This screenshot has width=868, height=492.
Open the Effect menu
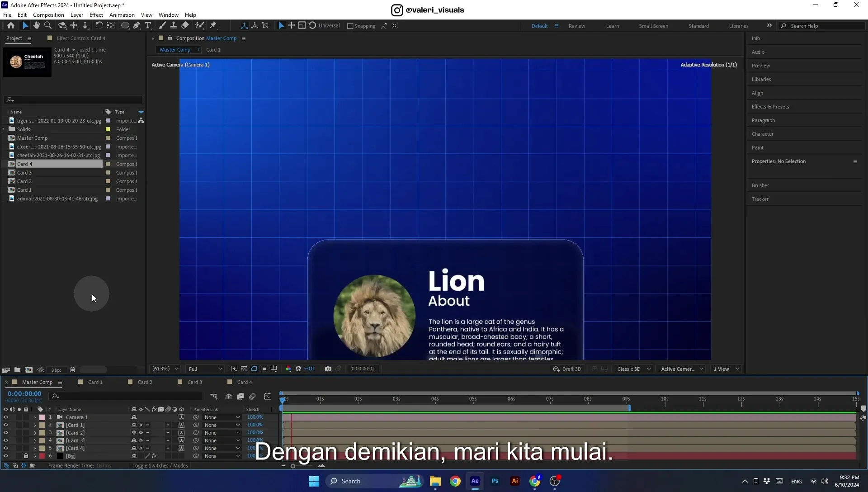coord(96,15)
